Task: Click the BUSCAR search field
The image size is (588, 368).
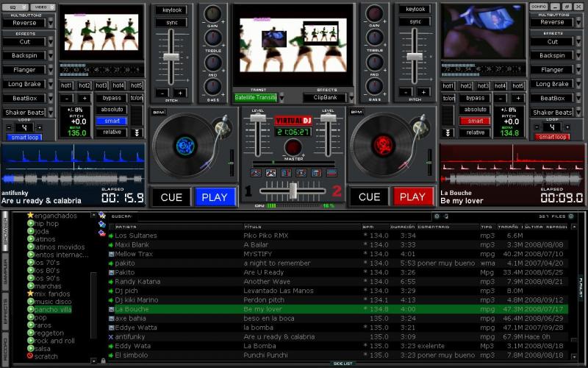Action: [x=284, y=216]
